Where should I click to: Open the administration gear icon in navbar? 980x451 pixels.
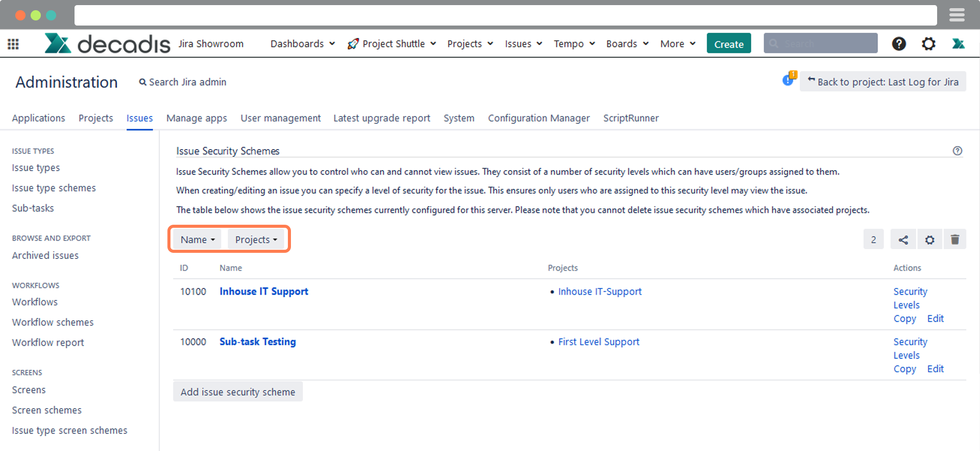[x=928, y=44]
